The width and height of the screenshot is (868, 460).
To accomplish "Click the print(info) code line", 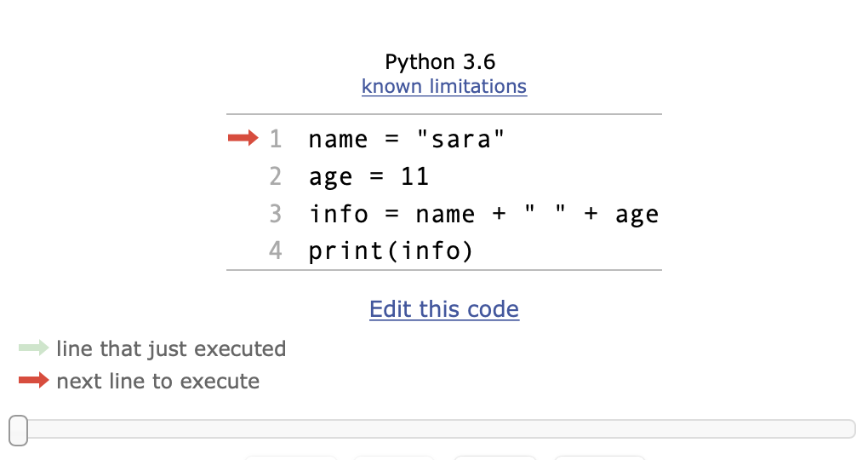I will 391,251.
